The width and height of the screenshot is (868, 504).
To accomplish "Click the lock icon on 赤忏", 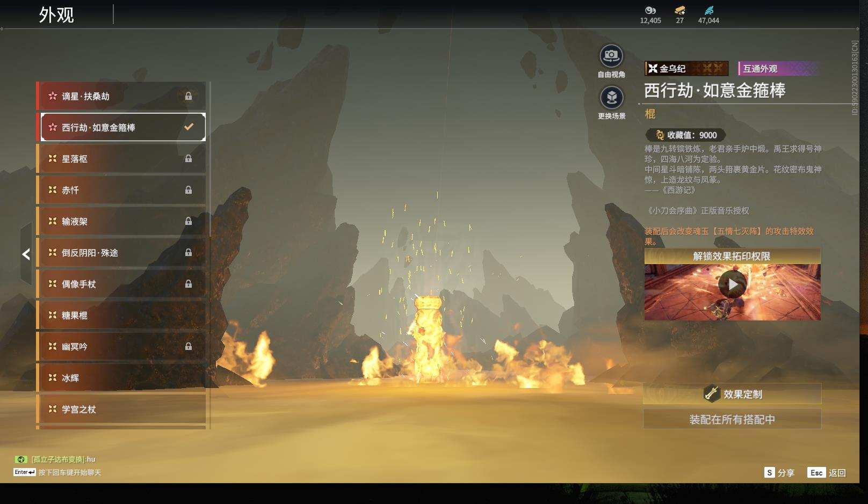I will click(x=189, y=190).
